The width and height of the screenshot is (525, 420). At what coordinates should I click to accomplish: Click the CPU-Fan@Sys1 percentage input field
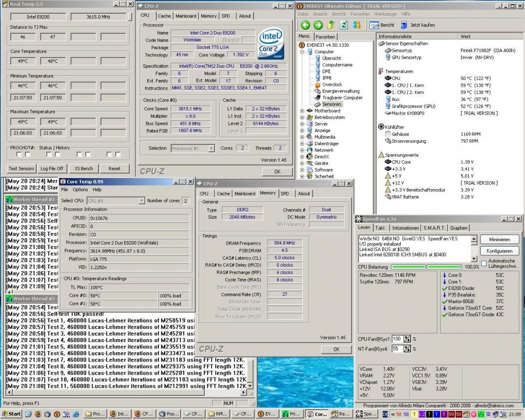point(397,339)
